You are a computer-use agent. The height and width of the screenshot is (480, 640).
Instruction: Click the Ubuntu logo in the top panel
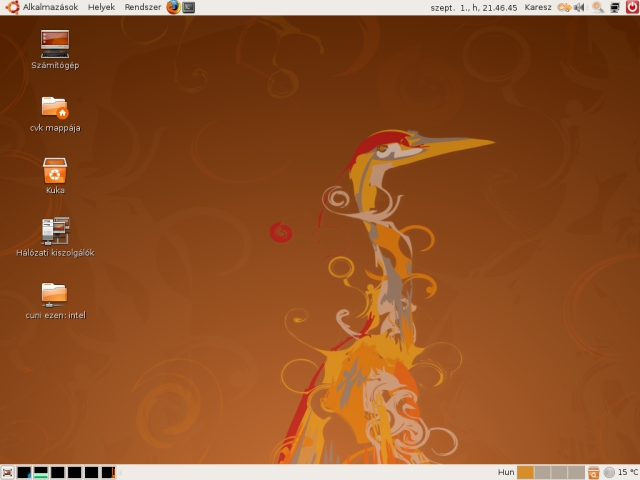12,7
